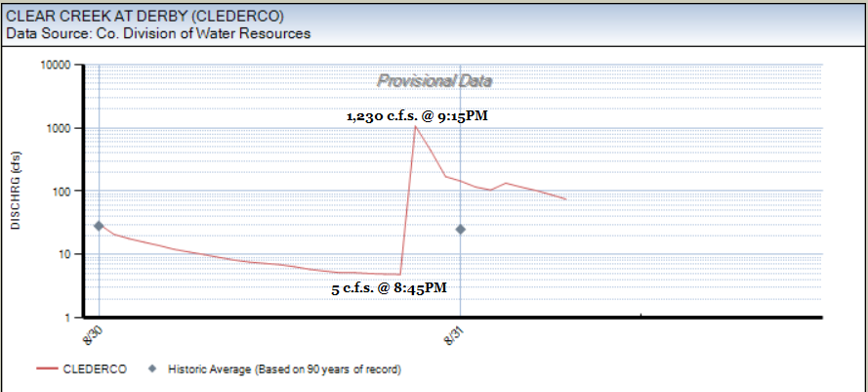
Task: Click the 10 y-axis tick label
Action: click(x=68, y=254)
